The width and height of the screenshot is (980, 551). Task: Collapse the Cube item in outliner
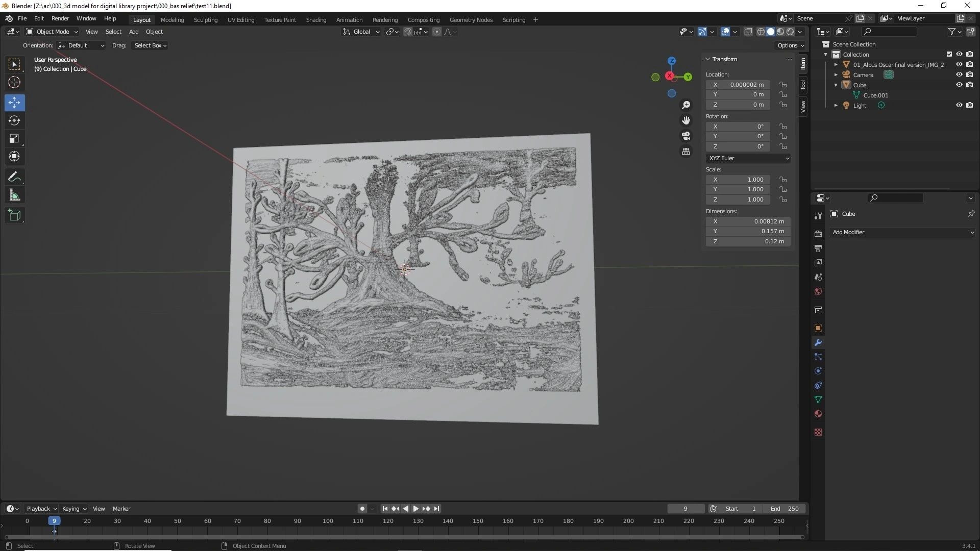(836, 85)
